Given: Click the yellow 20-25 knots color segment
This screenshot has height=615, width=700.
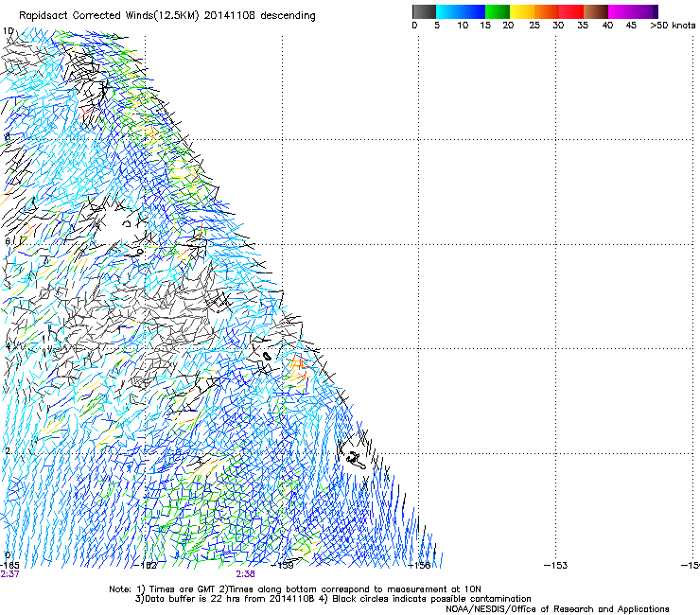Looking at the screenshot, I should [522, 11].
